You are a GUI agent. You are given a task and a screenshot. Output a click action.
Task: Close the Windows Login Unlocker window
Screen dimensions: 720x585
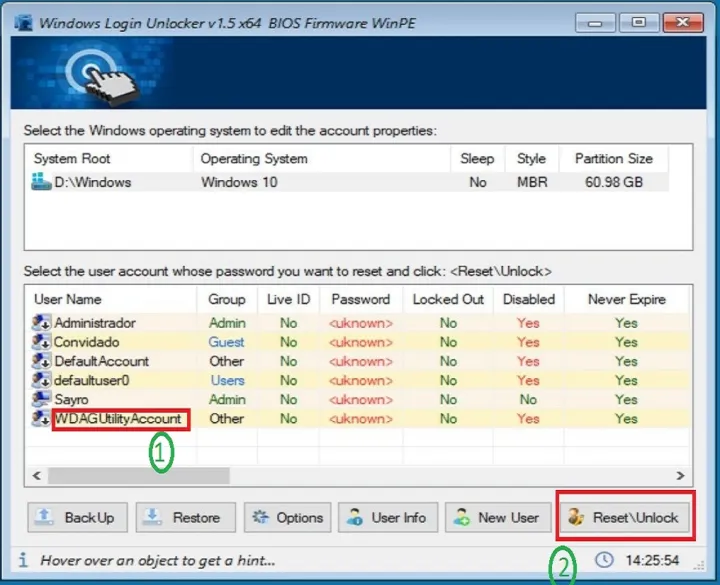tap(683, 23)
